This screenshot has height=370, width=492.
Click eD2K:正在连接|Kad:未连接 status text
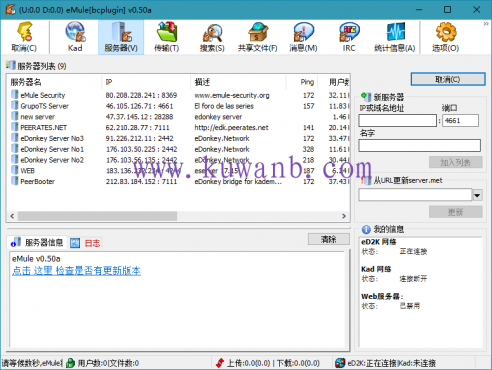pyautogui.click(x=391, y=363)
